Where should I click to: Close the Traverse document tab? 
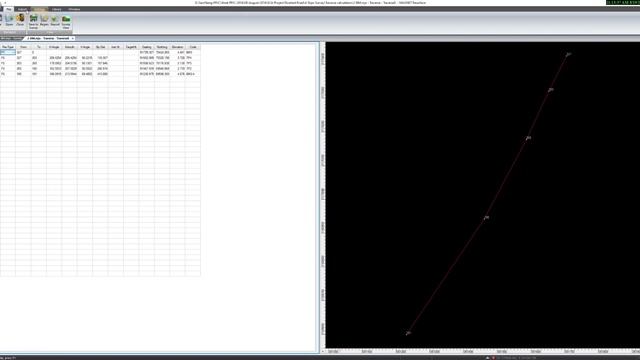[x=73, y=38]
